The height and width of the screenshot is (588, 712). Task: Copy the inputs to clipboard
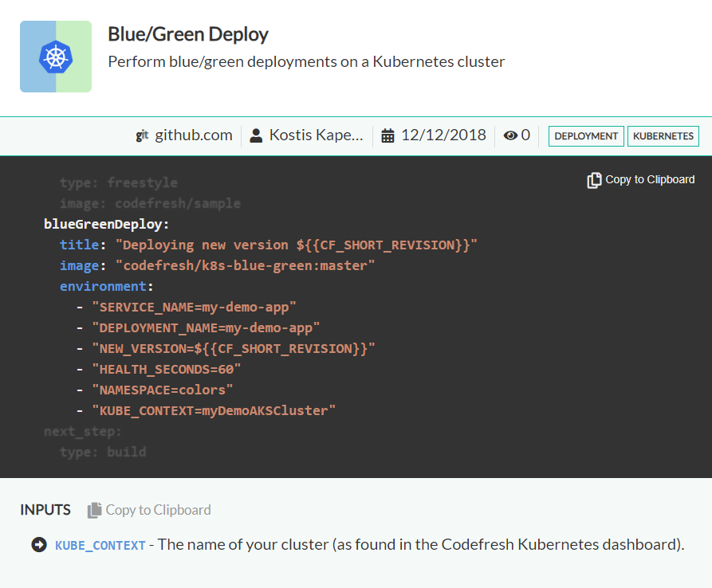click(x=158, y=510)
